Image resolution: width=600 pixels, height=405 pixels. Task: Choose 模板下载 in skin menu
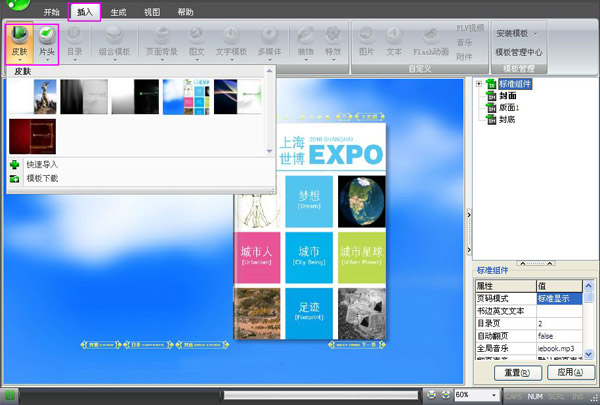click(42, 178)
